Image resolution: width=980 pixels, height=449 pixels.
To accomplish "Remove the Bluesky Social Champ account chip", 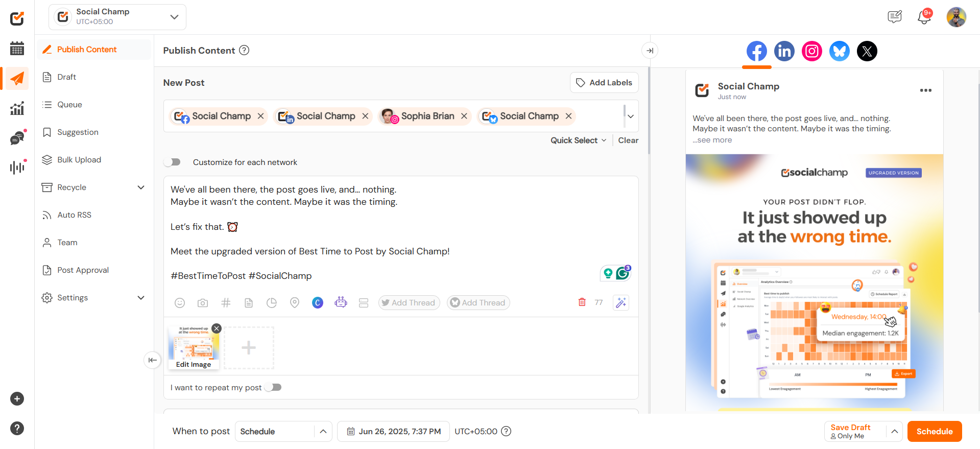I will tap(569, 116).
